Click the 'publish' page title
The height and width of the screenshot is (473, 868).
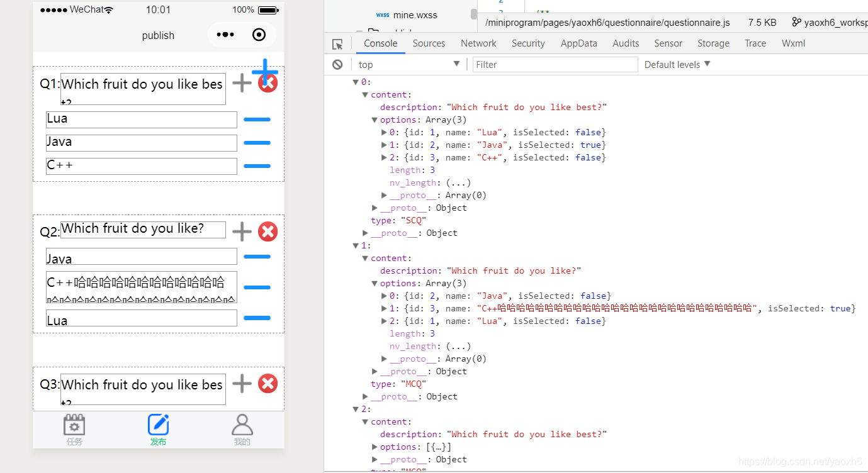tap(158, 35)
